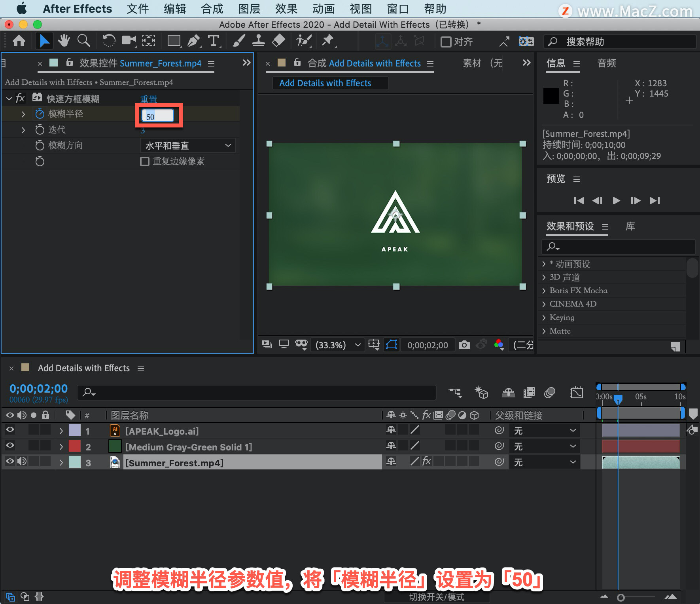Select the Eraser tool
This screenshot has height=604, width=700.
[x=279, y=41]
